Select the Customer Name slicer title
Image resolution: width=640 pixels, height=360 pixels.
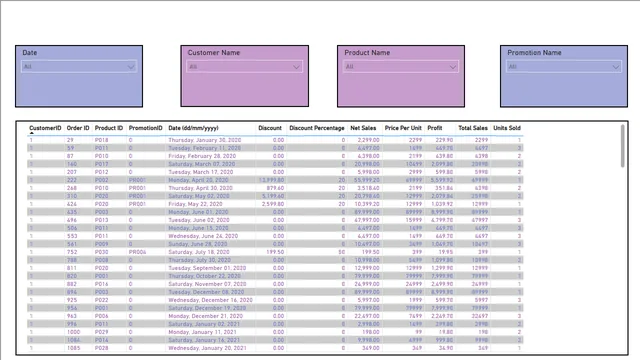click(x=213, y=53)
